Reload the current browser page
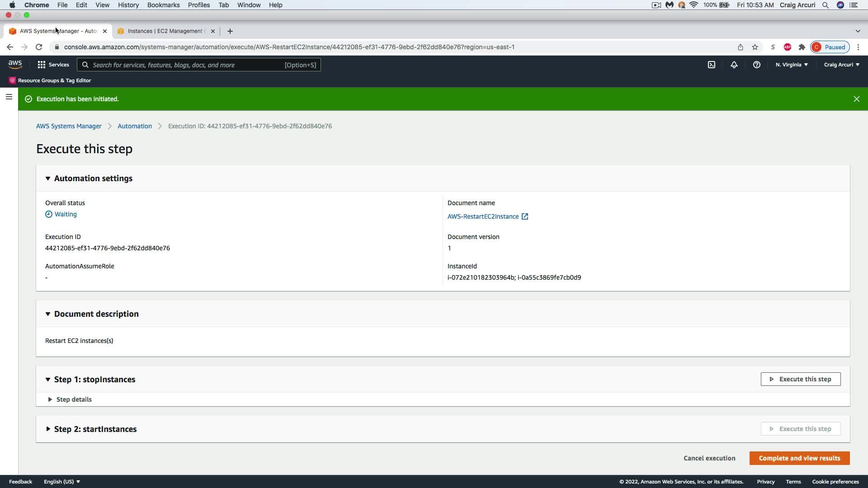Viewport: 868px width, 488px height. (39, 47)
